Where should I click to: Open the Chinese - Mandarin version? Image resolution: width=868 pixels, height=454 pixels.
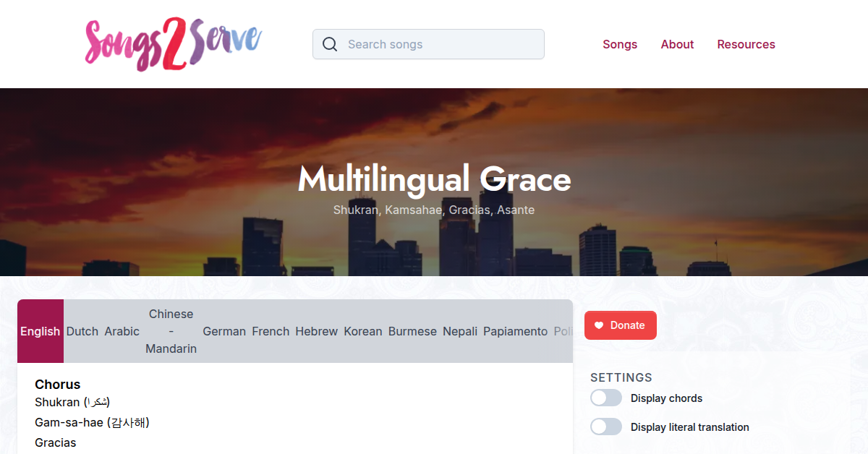click(x=171, y=331)
